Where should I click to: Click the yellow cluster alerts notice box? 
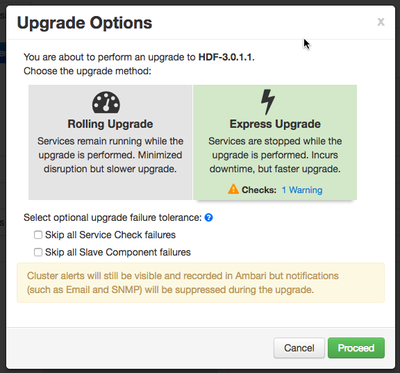click(201, 283)
